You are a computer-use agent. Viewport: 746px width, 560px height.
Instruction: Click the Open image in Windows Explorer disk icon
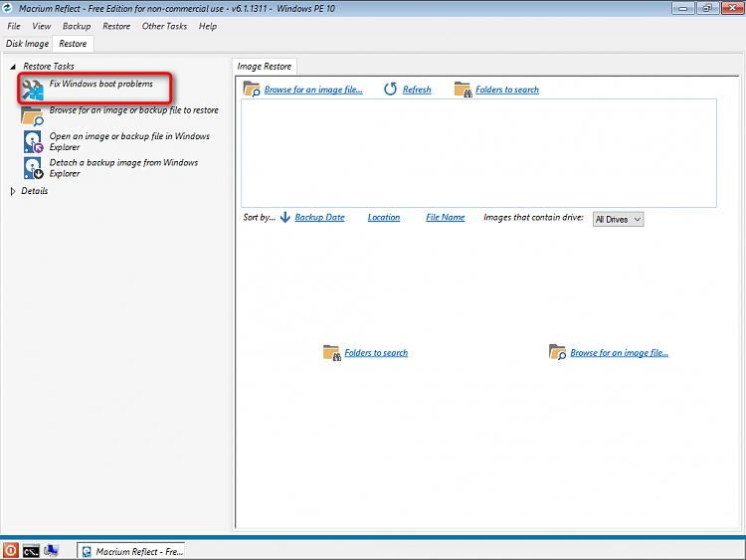coord(33,142)
